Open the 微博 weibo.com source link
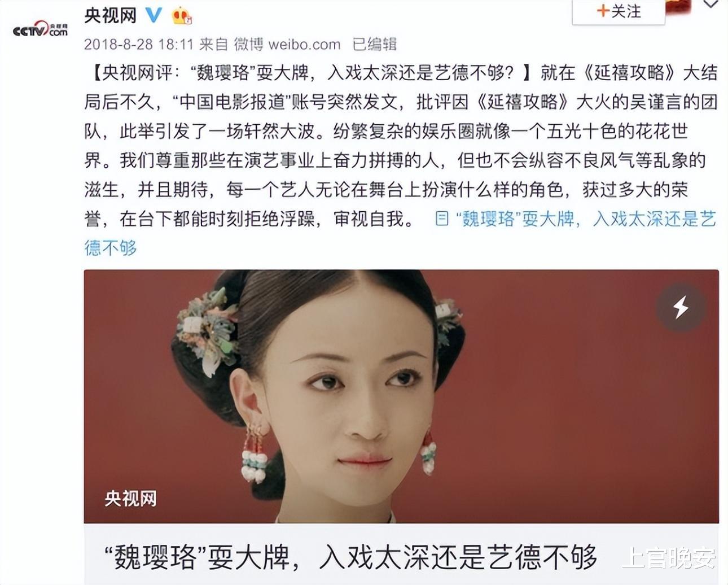This screenshot has height=585, width=728. 287,44
